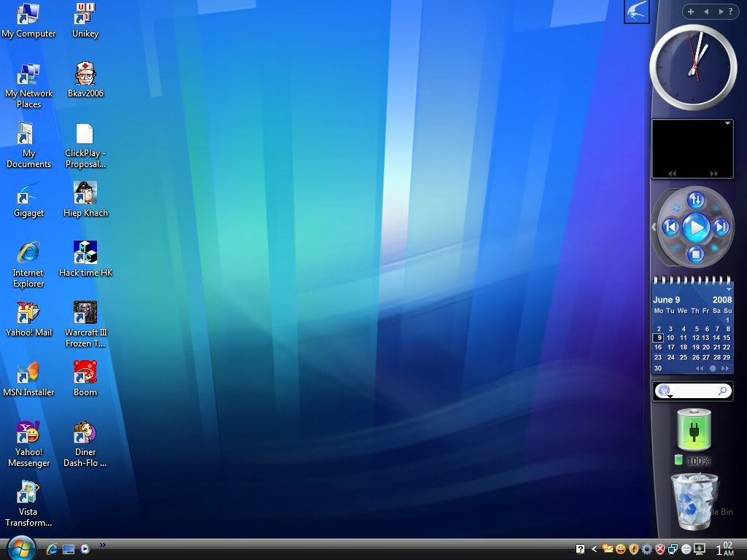The width and height of the screenshot is (747, 560).
Task: Expand the Quick Launch overflow chevron
Action: pos(102,545)
